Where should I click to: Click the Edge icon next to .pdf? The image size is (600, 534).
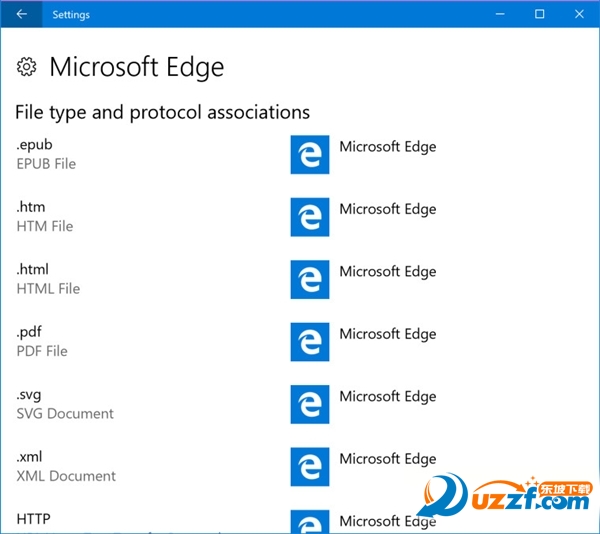310,342
